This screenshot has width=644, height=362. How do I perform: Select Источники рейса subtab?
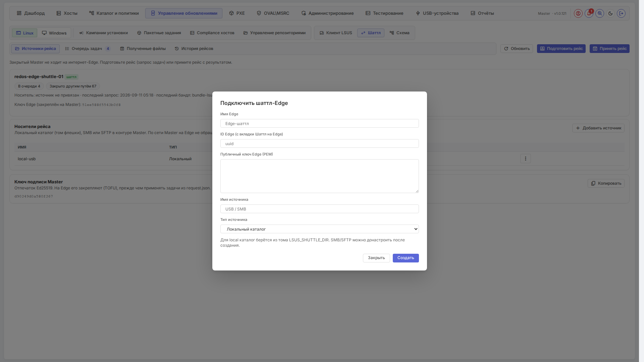click(x=35, y=49)
